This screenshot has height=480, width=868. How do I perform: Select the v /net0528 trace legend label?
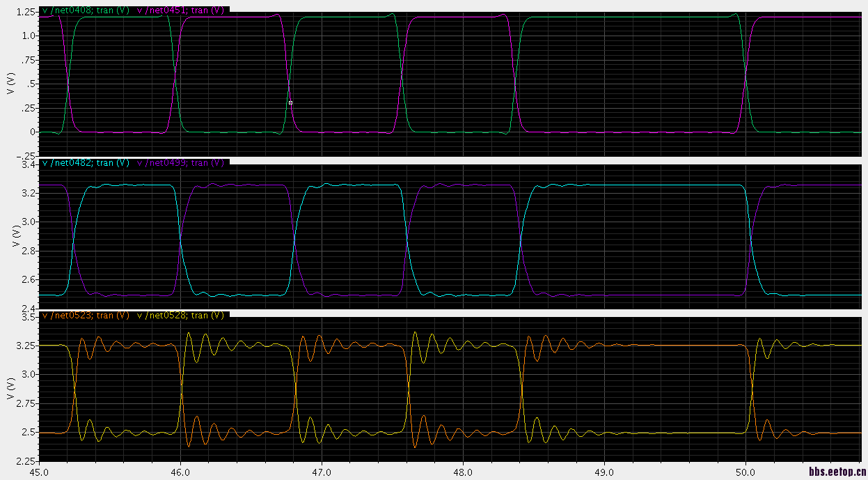tap(181, 315)
